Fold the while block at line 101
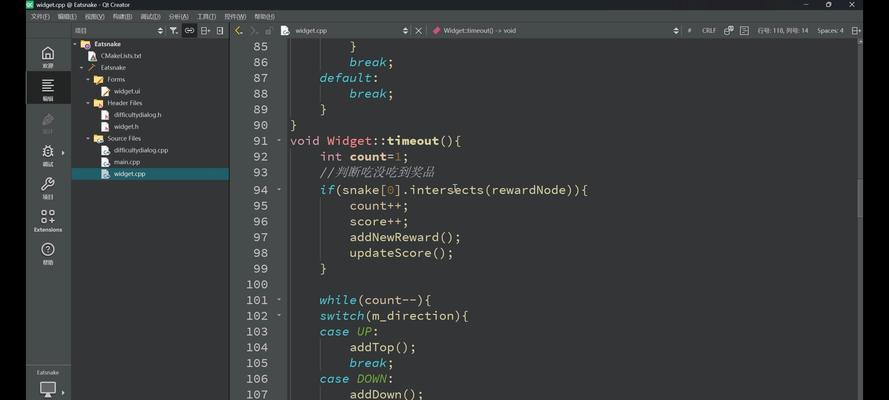889x400 pixels. pyautogui.click(x=280, y=300)
